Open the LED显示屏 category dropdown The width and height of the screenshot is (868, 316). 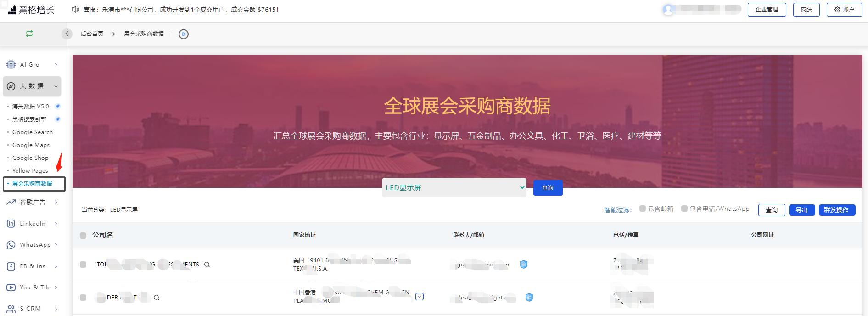tap(454, 187)
